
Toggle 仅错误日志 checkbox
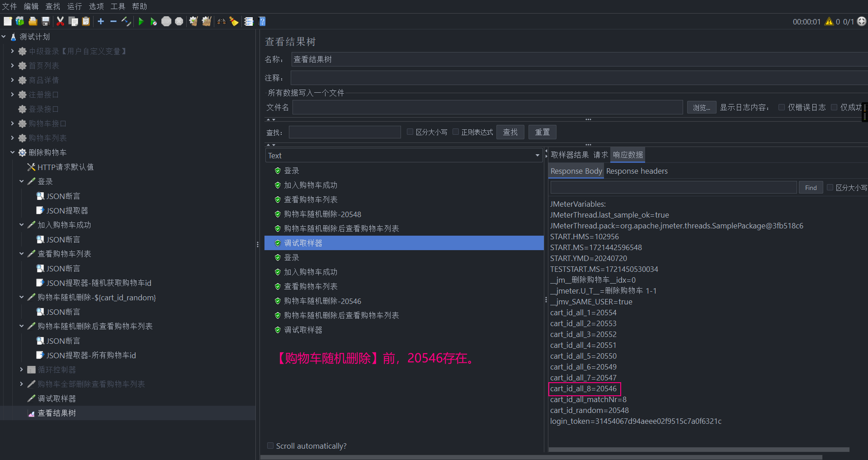point(782,107)
